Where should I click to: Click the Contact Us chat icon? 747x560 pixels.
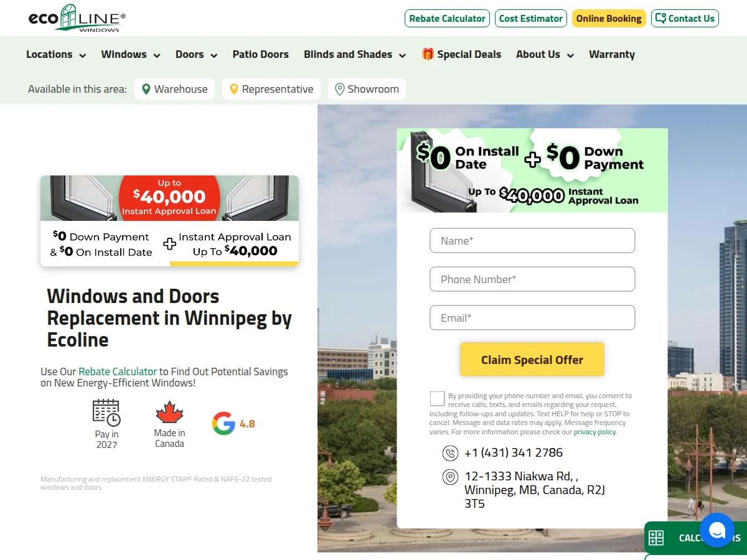pos(661,18)
